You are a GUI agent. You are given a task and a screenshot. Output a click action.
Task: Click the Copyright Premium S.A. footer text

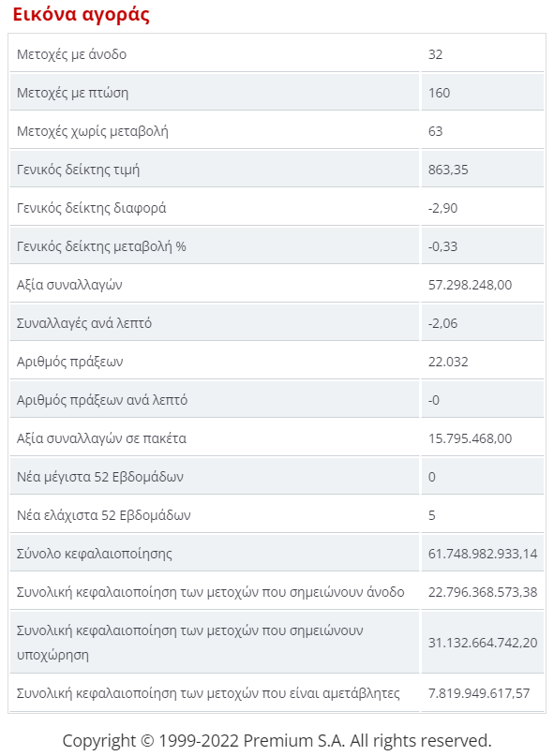coord(277,740)
